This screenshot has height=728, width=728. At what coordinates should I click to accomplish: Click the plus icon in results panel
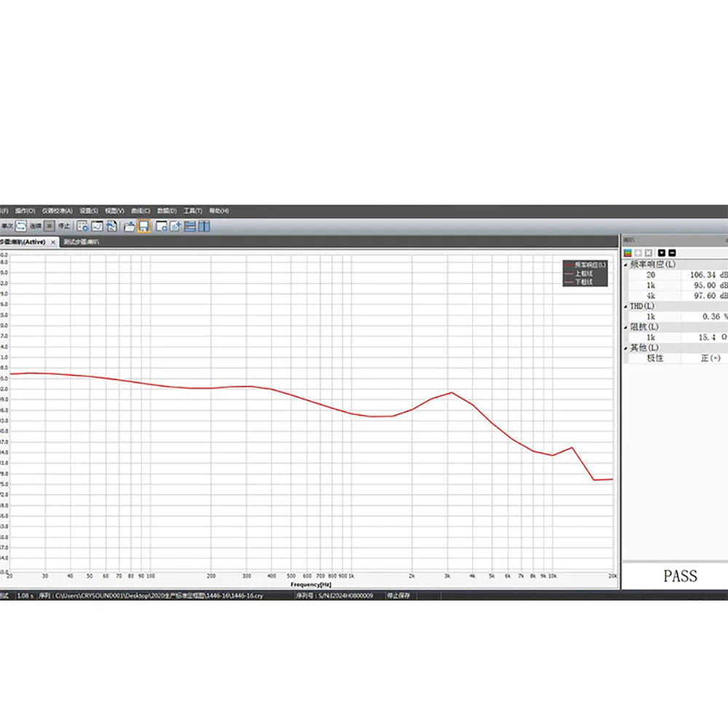tap(638, 253)
